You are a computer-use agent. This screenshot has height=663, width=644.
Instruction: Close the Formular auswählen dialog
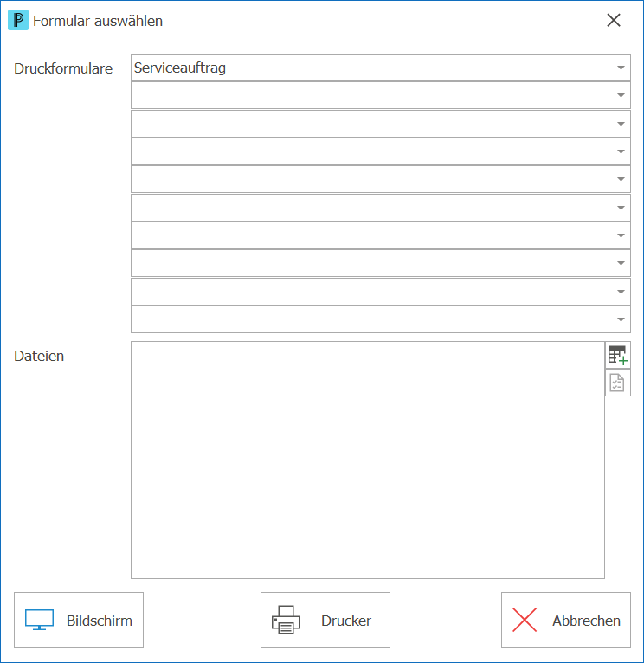[x=614, y=20]
